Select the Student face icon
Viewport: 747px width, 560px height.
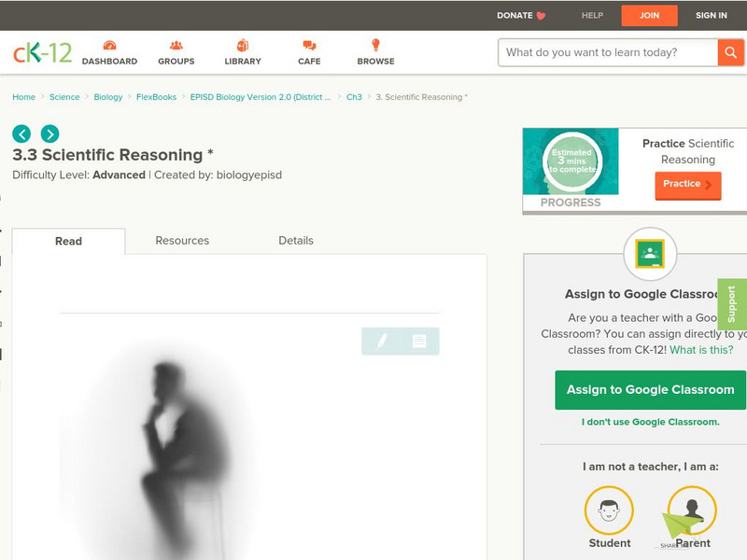[x=609, y=510]
